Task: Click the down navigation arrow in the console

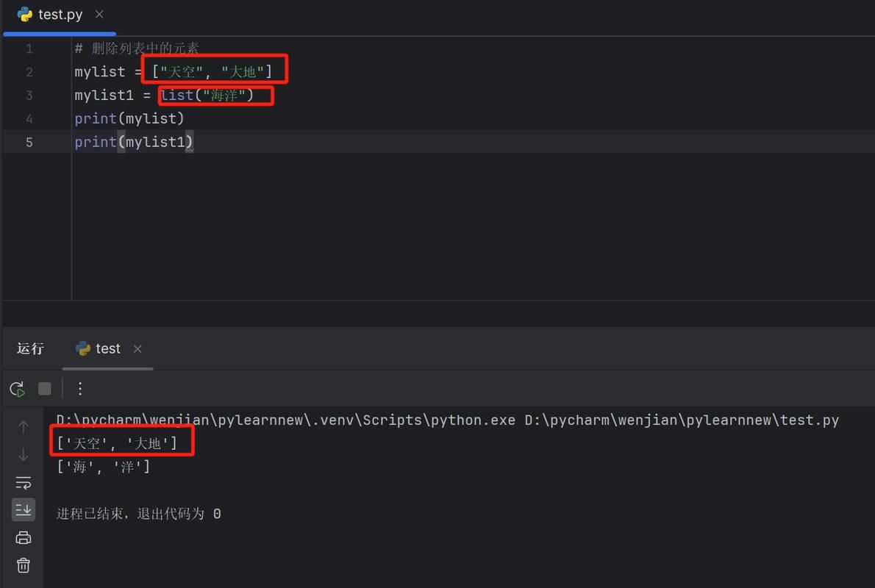Action: coord(23,454)
